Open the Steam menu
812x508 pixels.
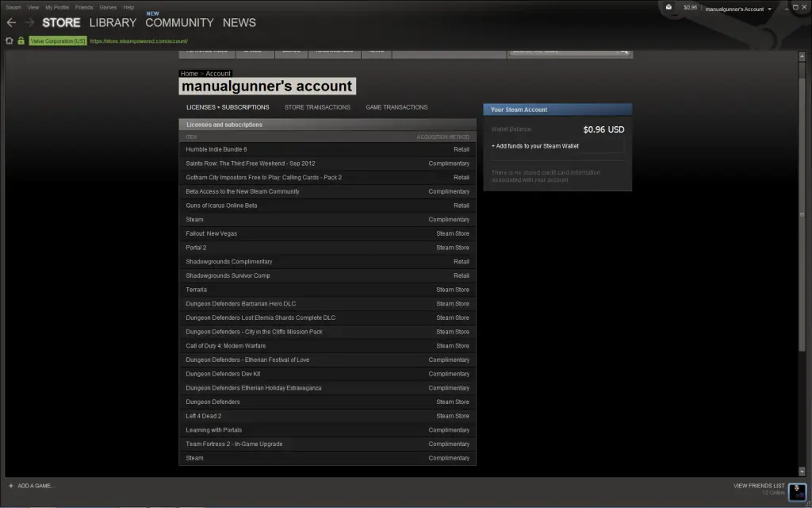coord(13,7)
